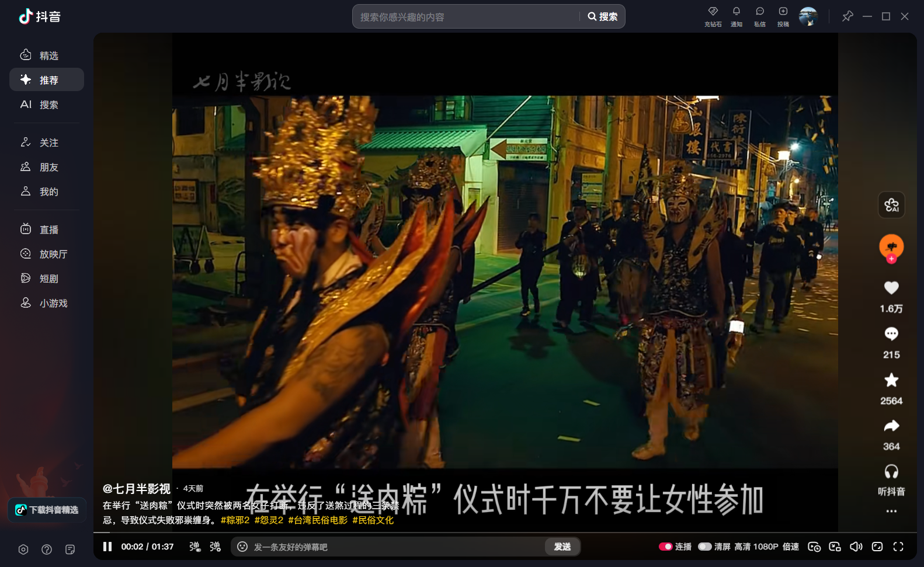Image resolution: width=924 pixels, height=567 pixels.
Task: Click the 发送 send button
Action: [x=562, y=547]
